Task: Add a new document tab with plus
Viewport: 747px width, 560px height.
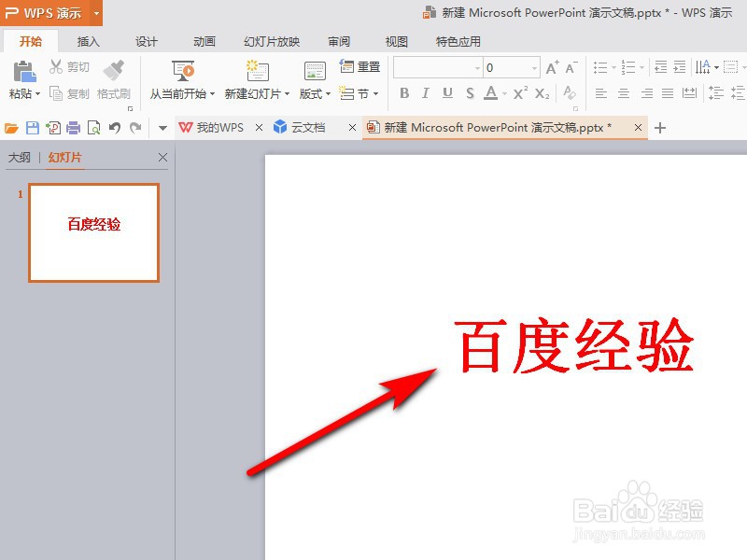Action: [660, 128]
